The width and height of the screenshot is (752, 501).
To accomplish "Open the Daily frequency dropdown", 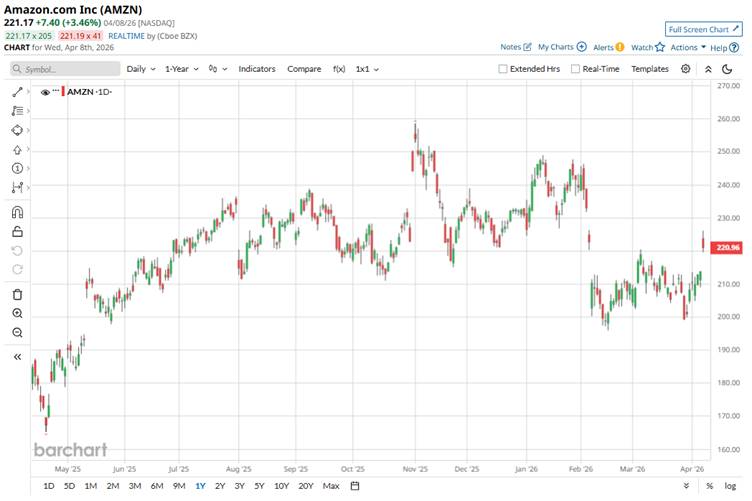I will click(x=139, y=69).
